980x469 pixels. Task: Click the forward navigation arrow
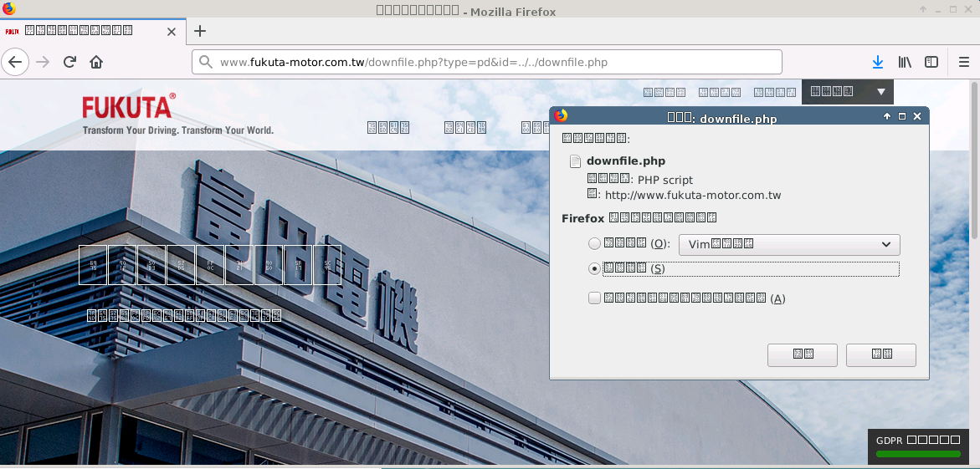pyautogui.click(x=43, y=62)
